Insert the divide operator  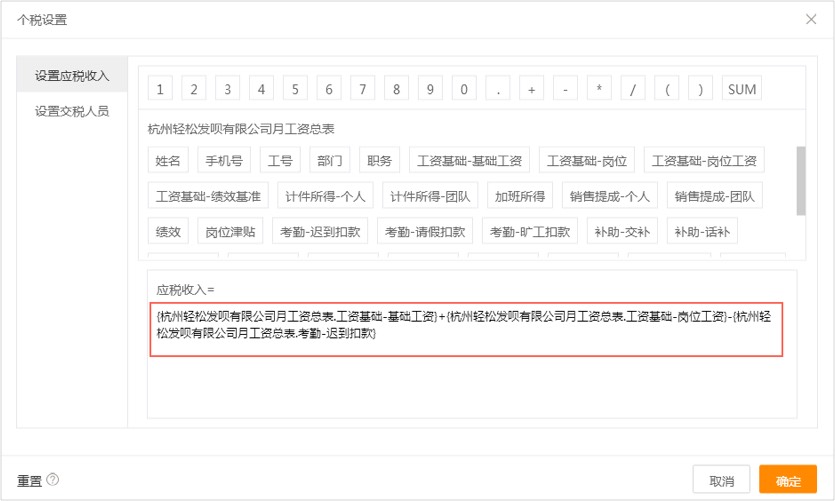633,89
